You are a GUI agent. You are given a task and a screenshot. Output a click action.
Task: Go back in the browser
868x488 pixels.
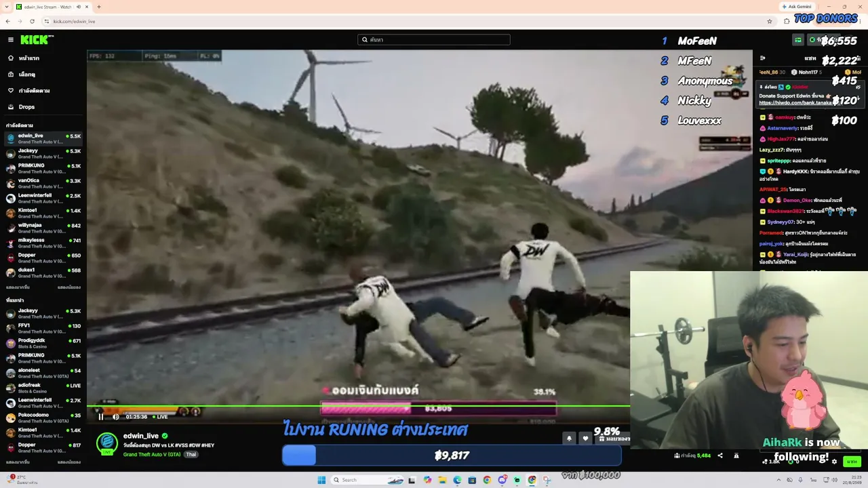click(x=7, y=21)
